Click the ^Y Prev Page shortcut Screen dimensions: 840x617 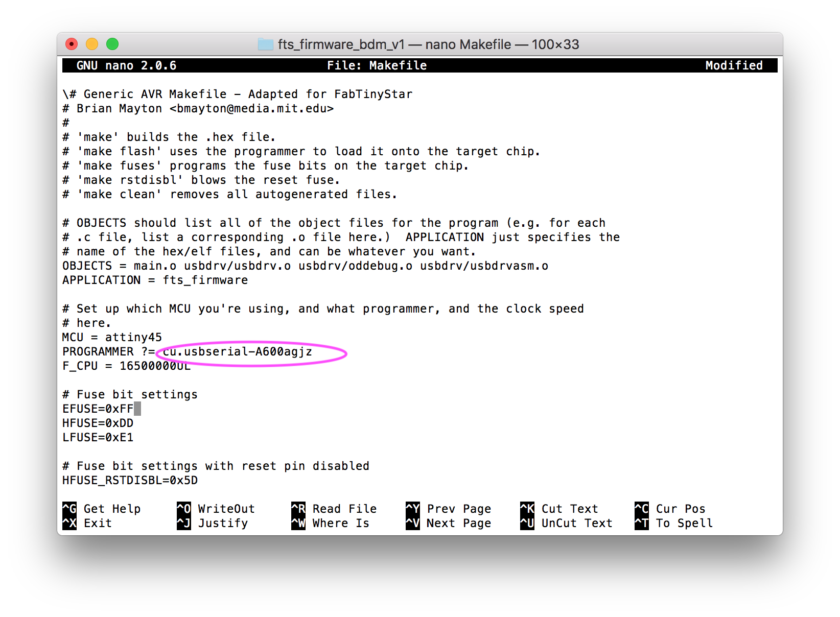point(449,509)
